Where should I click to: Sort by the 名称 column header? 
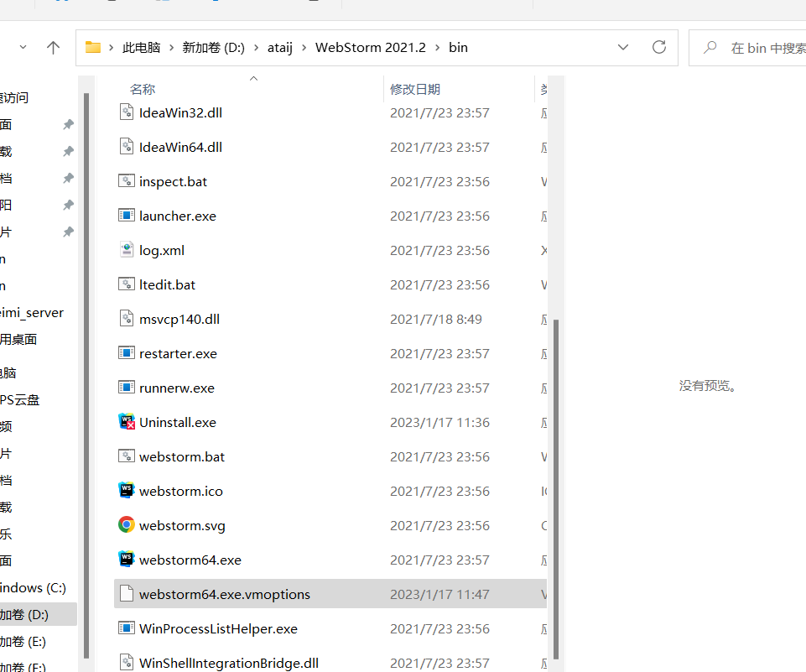[x=143, y=90]
